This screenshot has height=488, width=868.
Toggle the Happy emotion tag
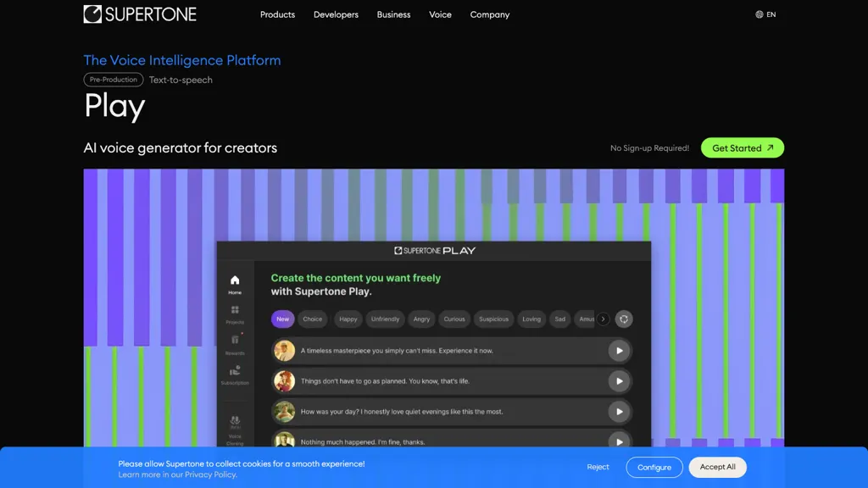pos(348,319)
